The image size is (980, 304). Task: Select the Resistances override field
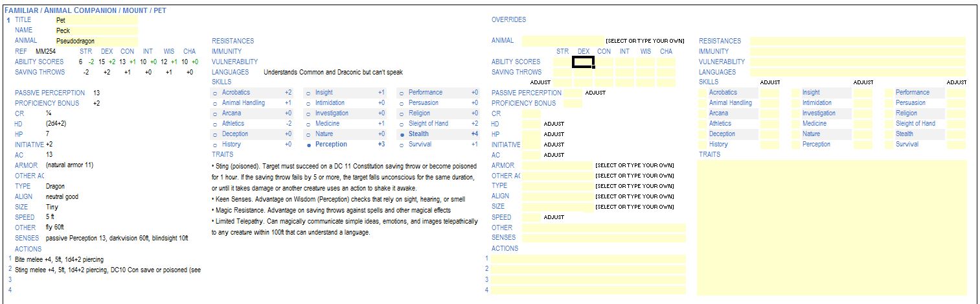pyautogui.click(x=858, y=41)
